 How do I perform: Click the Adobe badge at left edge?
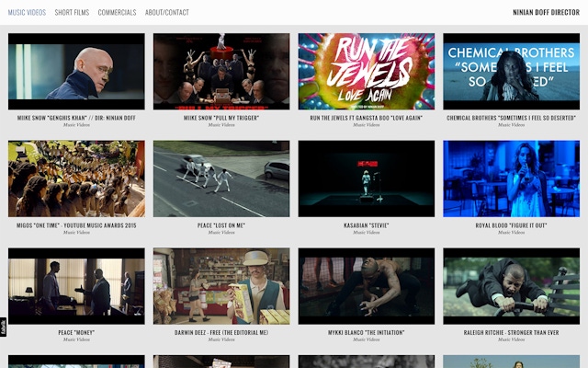pos(4,326)
